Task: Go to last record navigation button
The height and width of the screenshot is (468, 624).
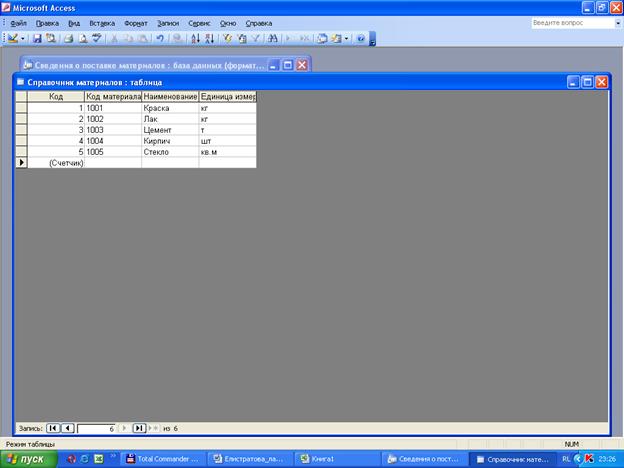Action: [139, 428]
